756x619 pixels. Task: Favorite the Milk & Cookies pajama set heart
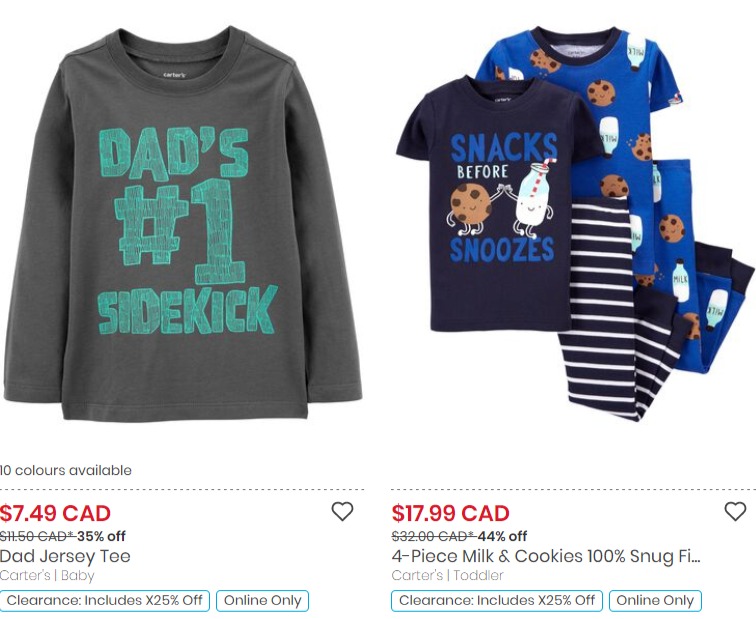735,511
